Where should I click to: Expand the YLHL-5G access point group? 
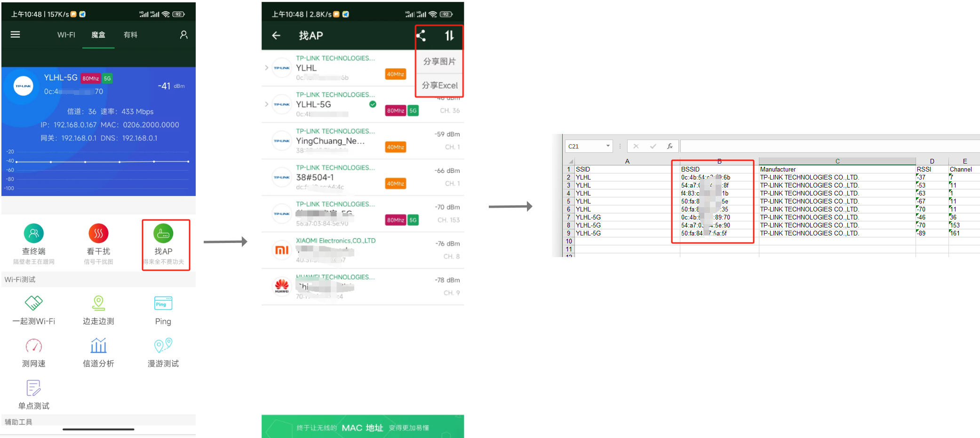266,104
